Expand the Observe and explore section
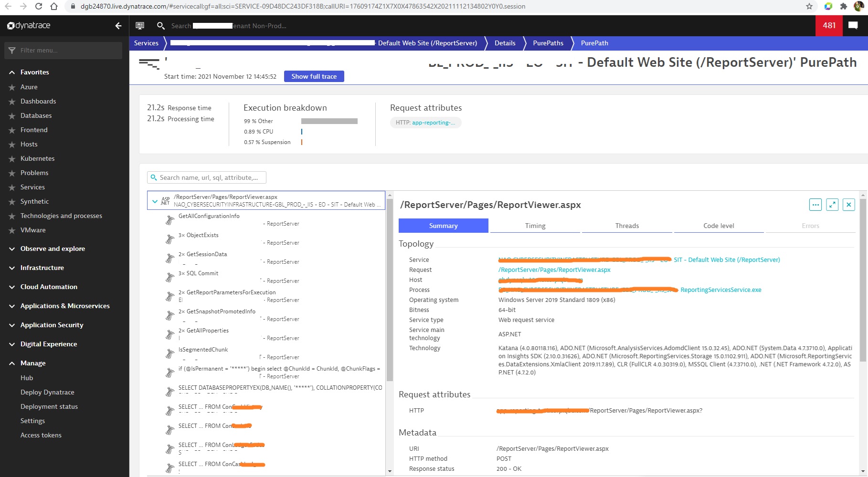 pyautogui.click(x=11, y=249)
